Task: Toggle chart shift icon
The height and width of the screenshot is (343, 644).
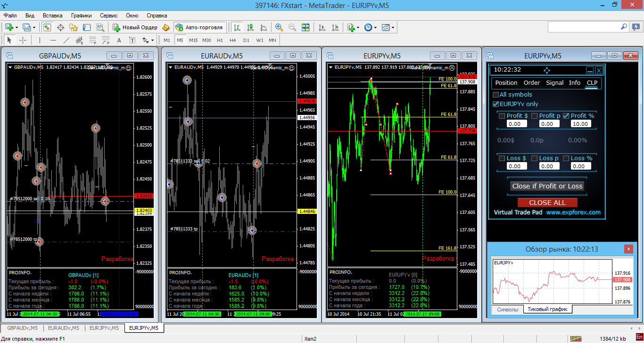Action: coord(335,27)
